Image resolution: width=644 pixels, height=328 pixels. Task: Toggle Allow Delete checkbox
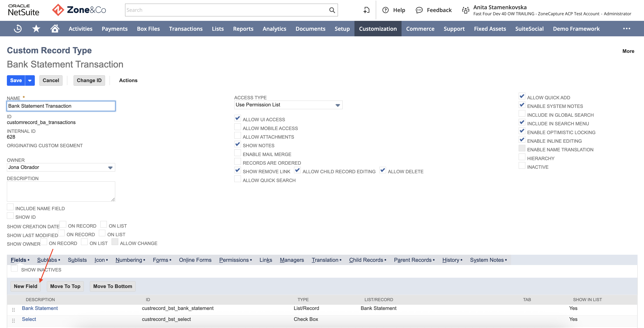pyautogui.click(x=382, y=170)
